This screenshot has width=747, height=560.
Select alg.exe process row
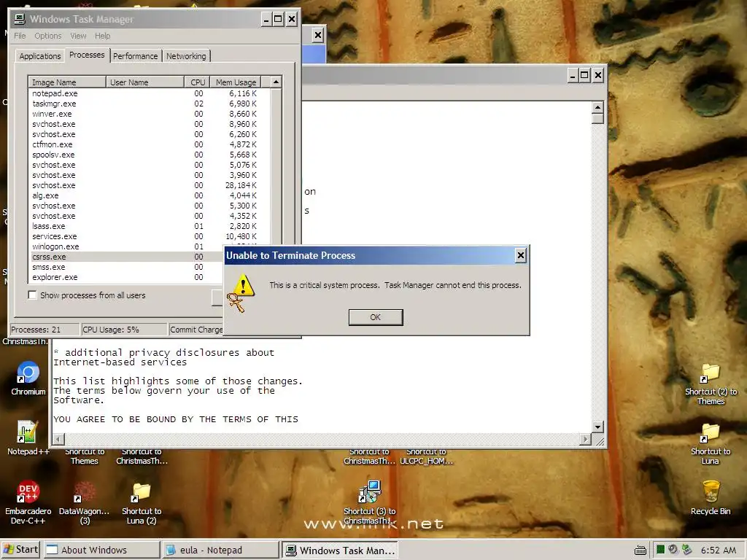click(x=149, y=195)
